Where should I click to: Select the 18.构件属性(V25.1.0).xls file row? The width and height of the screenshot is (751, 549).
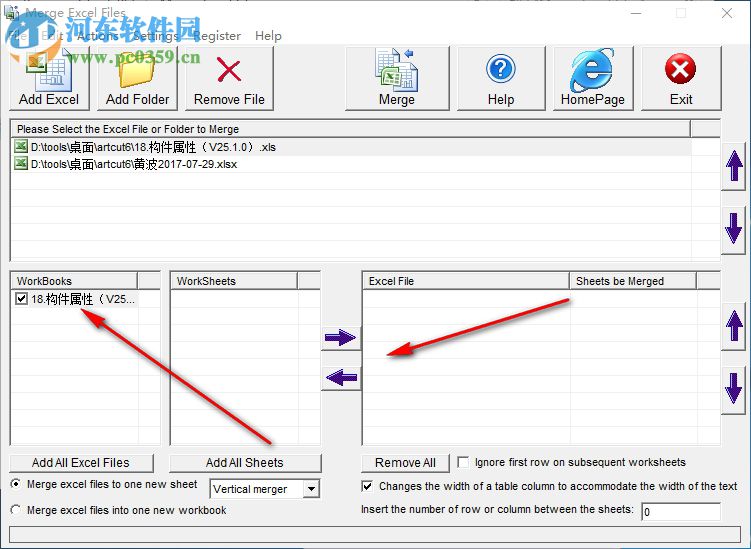[x=351, y=147]
